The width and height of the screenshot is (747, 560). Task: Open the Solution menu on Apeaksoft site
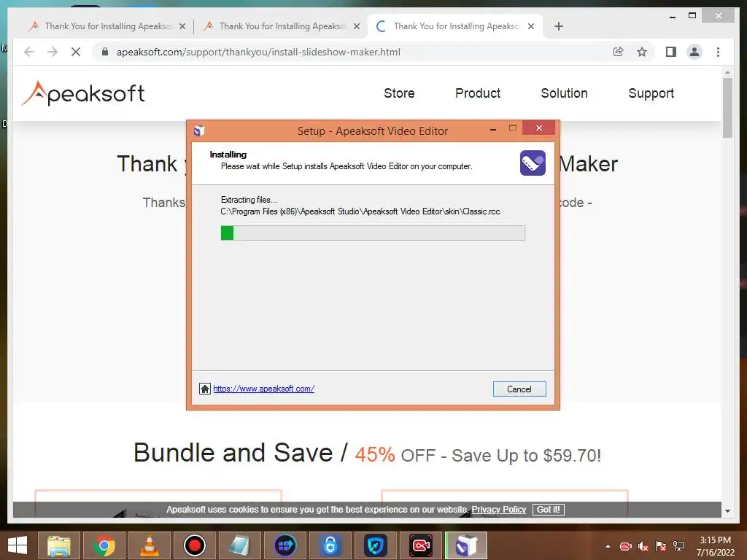coord(564,93)
